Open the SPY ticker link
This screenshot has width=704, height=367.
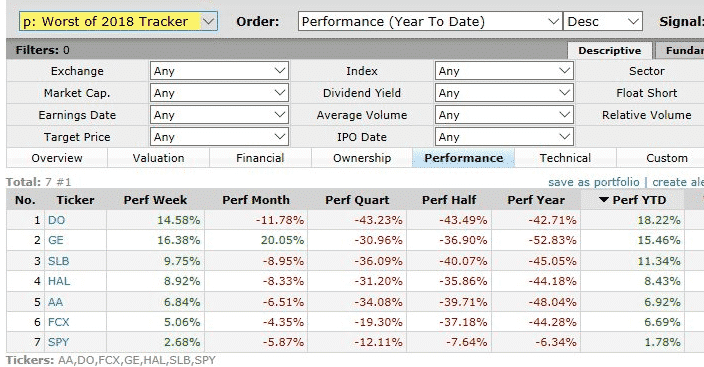[x=58, y=342]
